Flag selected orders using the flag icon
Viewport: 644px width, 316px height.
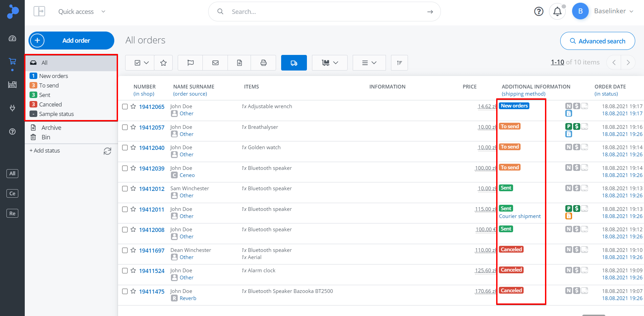click(x=190, y=62)
